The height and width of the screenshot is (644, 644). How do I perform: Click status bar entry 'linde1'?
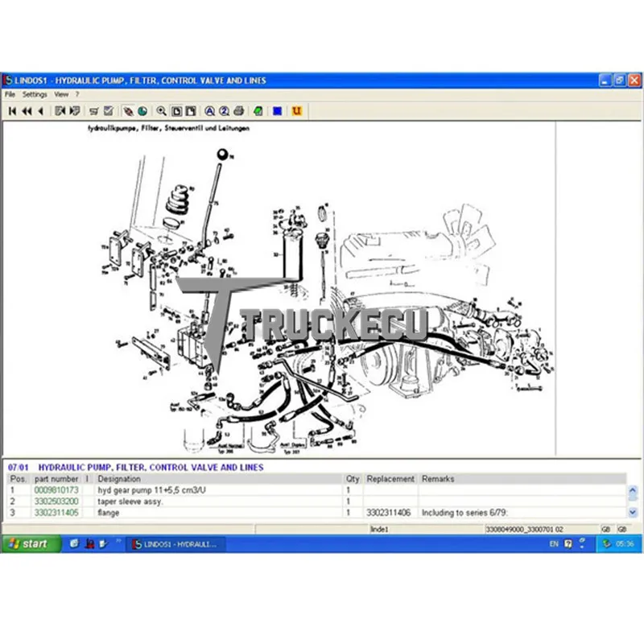pyautogui.click(x=379, y=530)
